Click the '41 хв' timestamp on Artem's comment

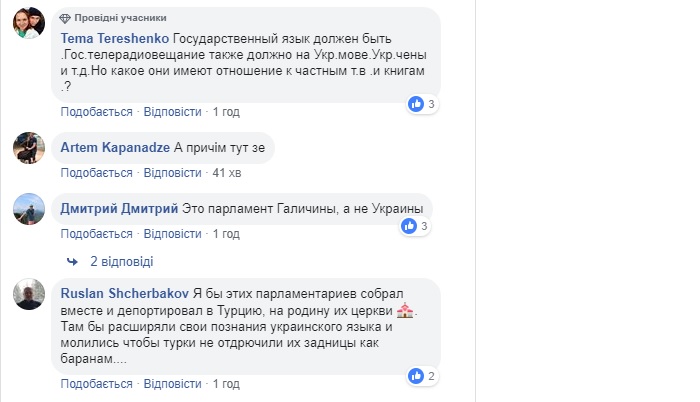click(x=226, y=172)
